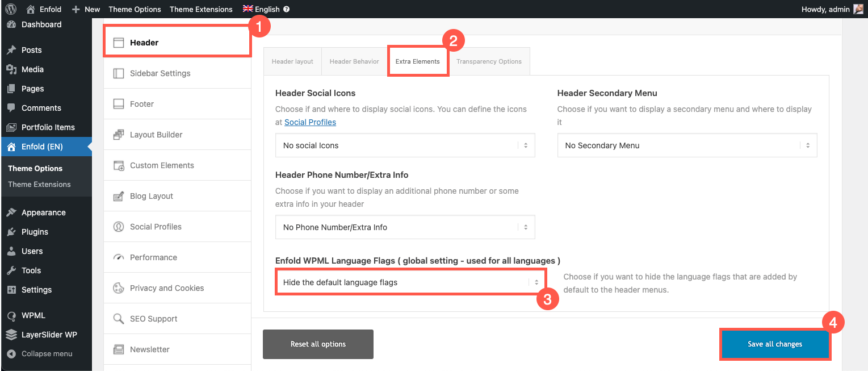Click the Performance gauge icon
The height and width of the screenshot is (371, 868).
tap(119, 257)
